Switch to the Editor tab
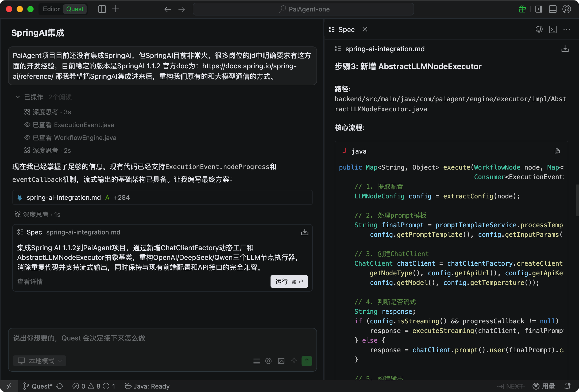 point(51,9)
